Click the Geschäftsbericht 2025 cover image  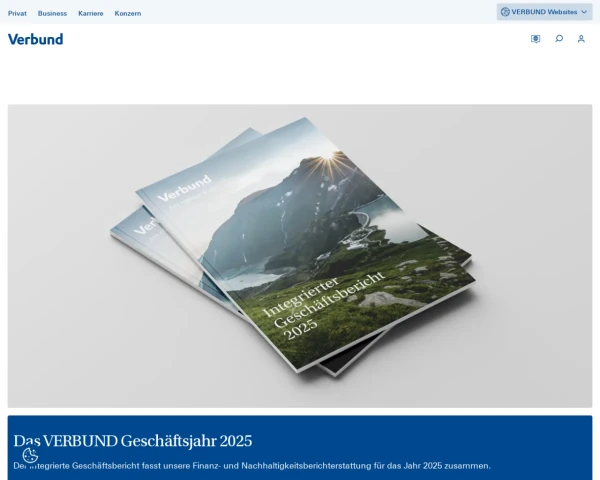(300, 256)
